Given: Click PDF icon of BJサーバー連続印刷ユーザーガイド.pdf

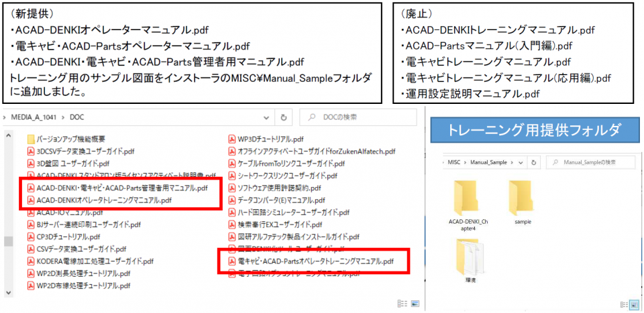Looking at the screenshot, I should [30, 225].
